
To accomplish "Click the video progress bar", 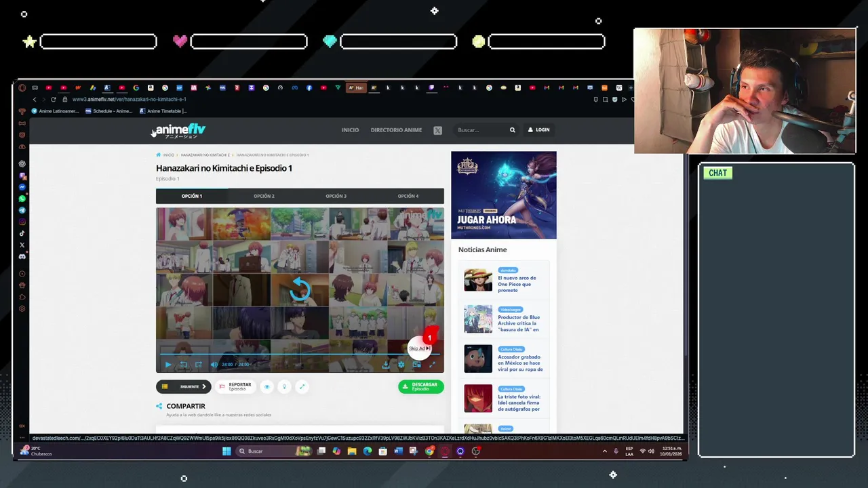I will click(300, 354).
